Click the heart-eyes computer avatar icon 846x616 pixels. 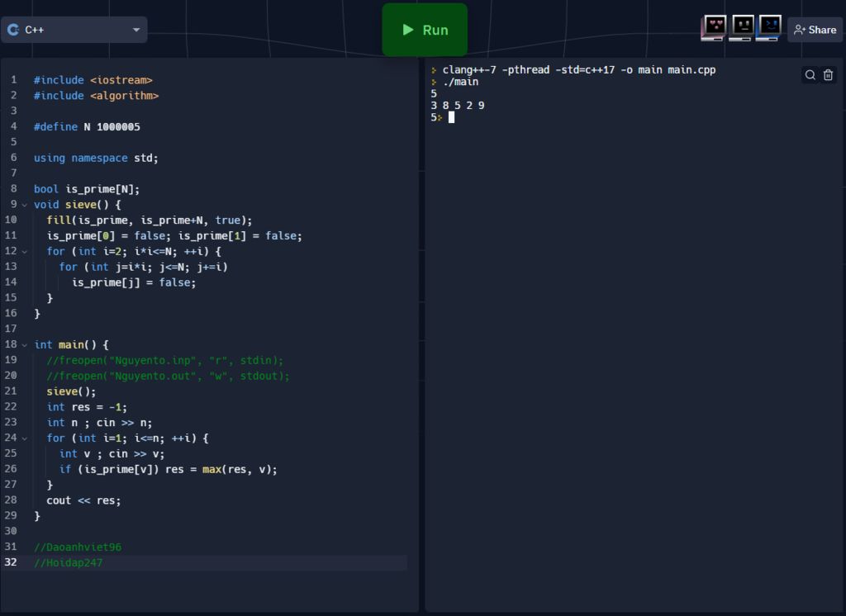[x=714, y=28]
